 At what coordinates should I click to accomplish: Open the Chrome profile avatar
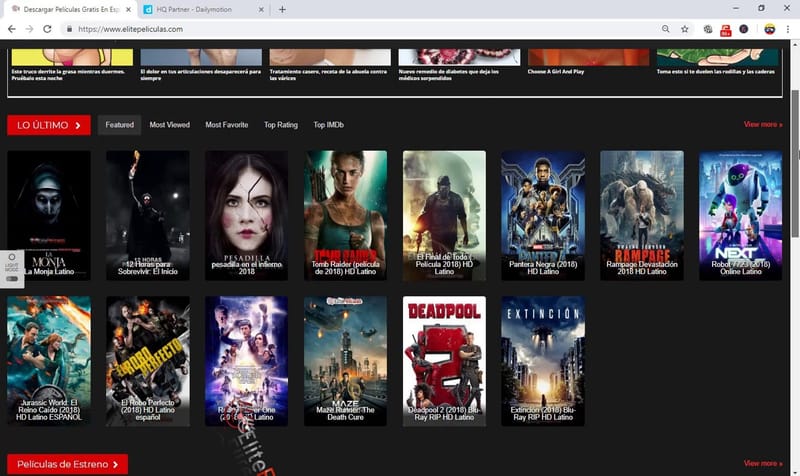point(770,29)
